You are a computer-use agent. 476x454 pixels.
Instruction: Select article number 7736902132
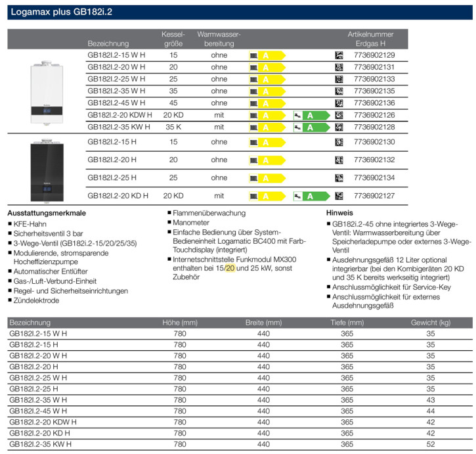tap(374, 160)
